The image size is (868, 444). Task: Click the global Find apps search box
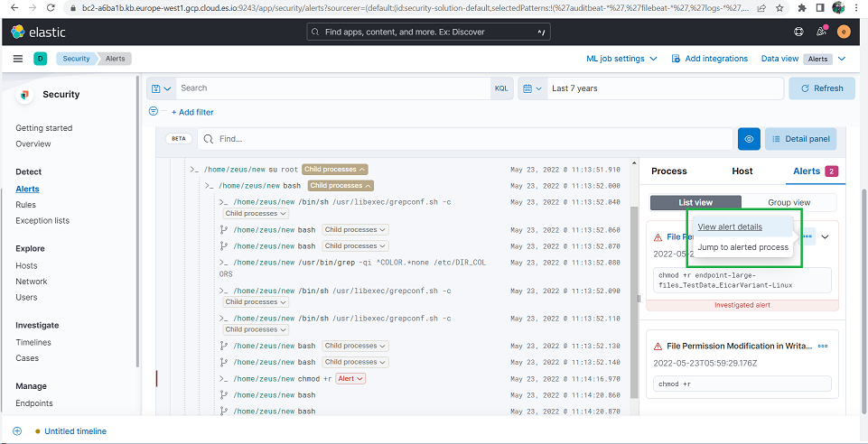point(429,32)
